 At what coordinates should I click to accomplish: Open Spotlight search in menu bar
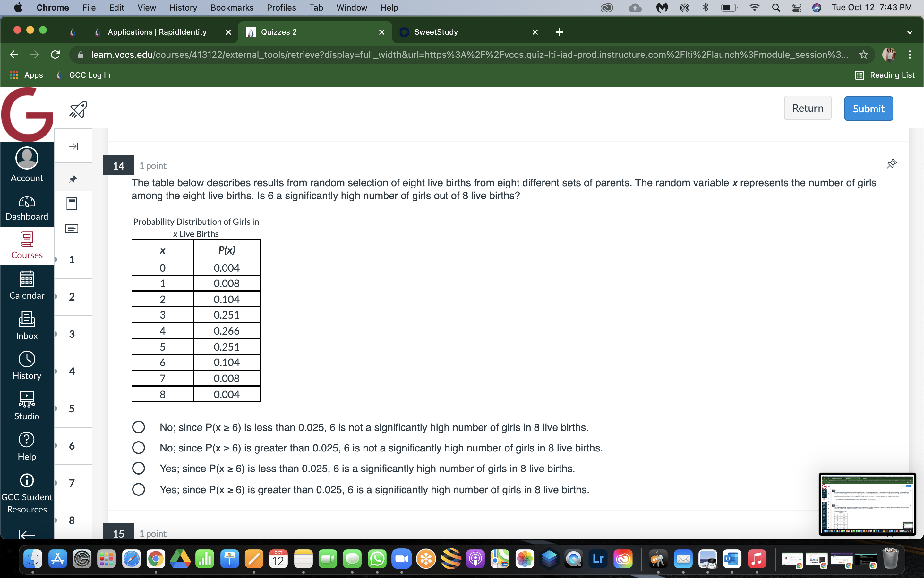[775, 8]
